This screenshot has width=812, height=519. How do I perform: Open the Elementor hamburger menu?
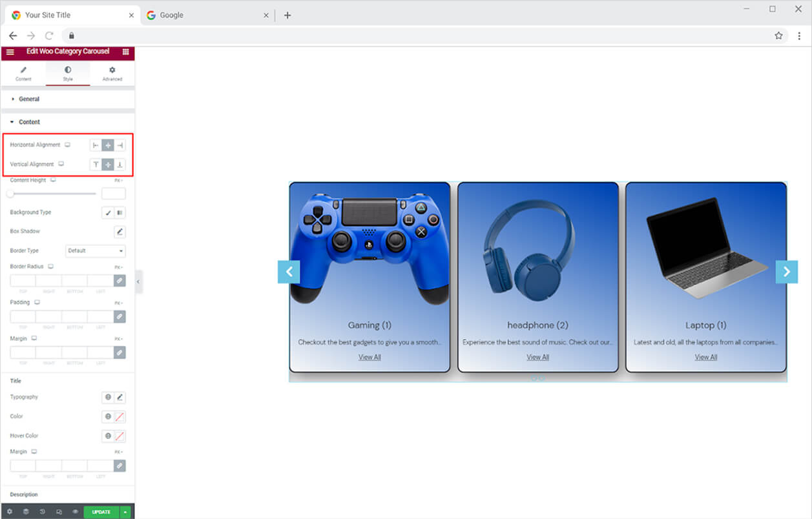point(10,52)
